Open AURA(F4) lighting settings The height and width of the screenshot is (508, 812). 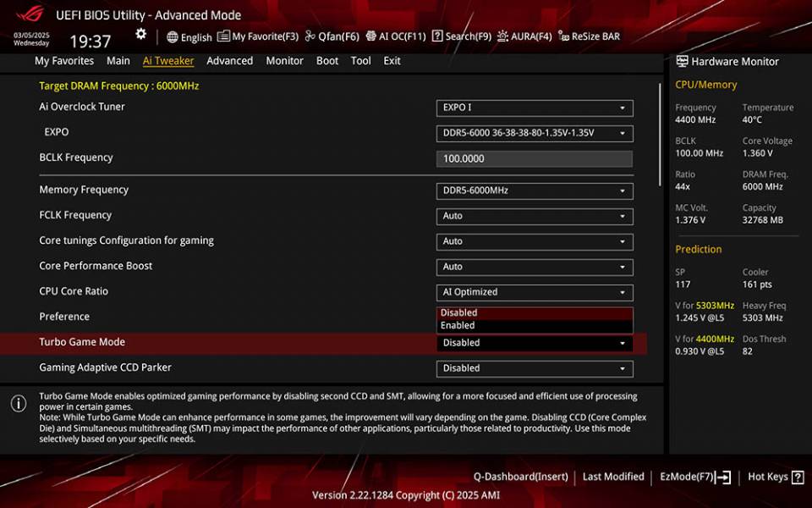click(x=524, y=36)
